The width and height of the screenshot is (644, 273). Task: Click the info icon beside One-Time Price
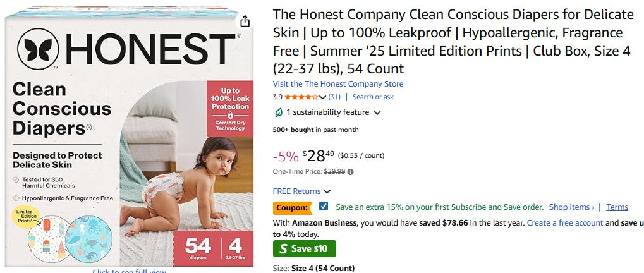point(351,171)
